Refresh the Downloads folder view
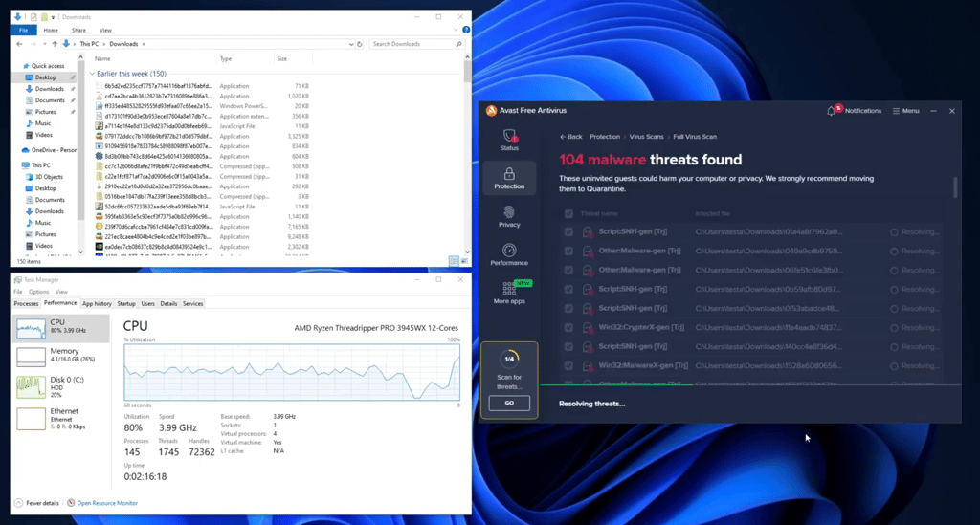This screenshot has width=980, height=525. click(x=360, y=44)
